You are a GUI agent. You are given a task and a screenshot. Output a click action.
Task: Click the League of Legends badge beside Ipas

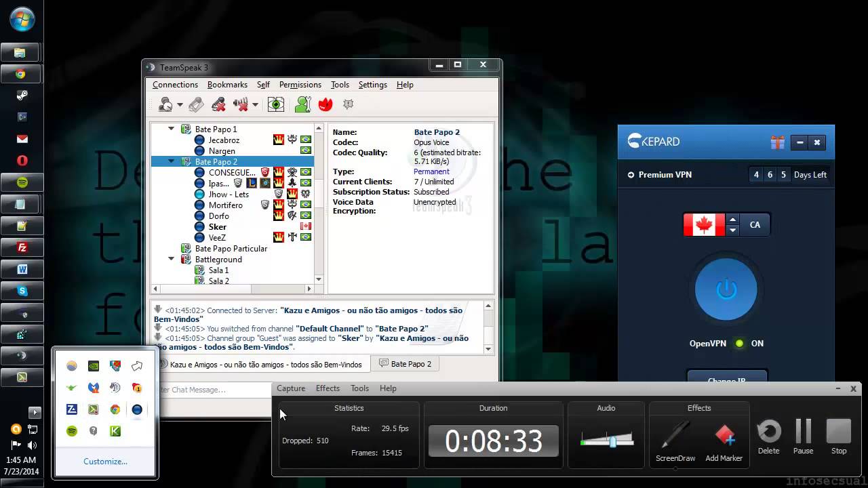[x=252, y=183]
